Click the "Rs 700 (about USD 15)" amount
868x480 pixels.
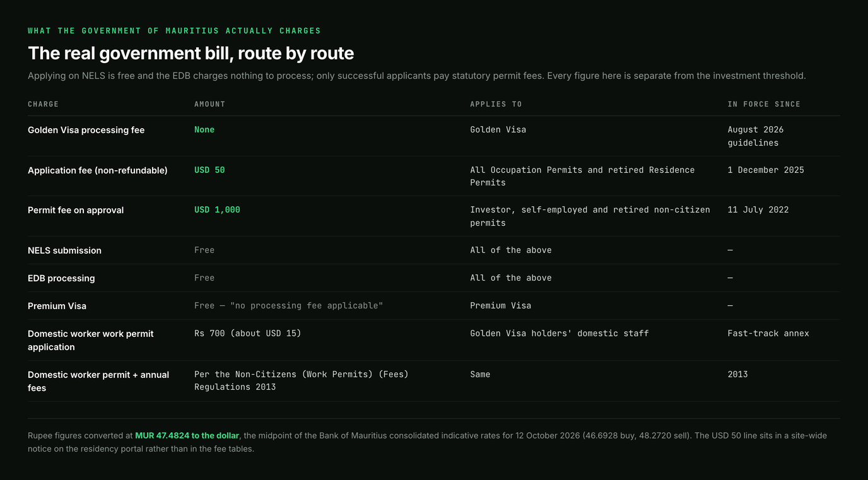(248, 334)
